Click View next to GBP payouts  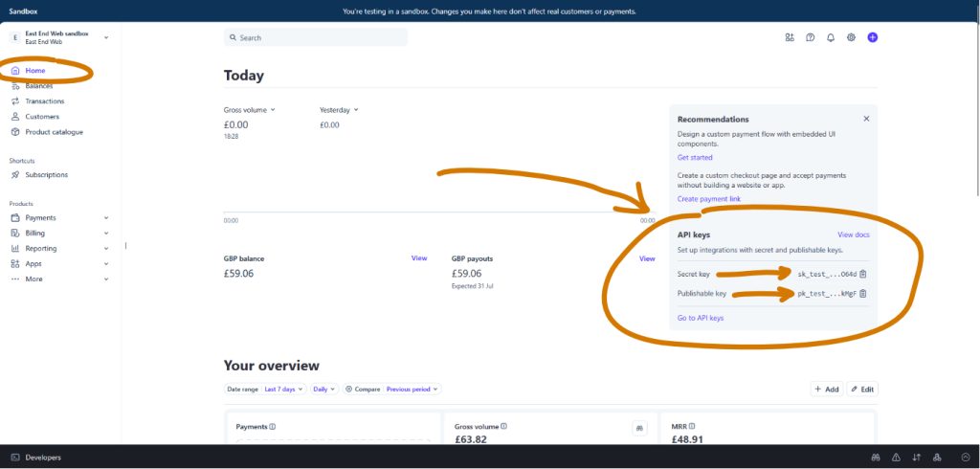pyautogui.click(x=647, y=258)
